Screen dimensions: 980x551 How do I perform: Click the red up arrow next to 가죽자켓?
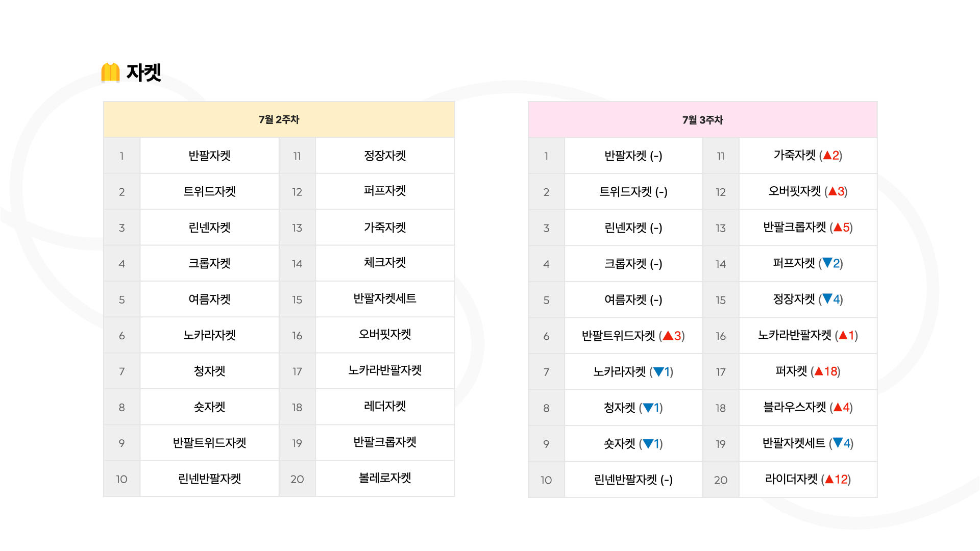[x=827, y=155]
